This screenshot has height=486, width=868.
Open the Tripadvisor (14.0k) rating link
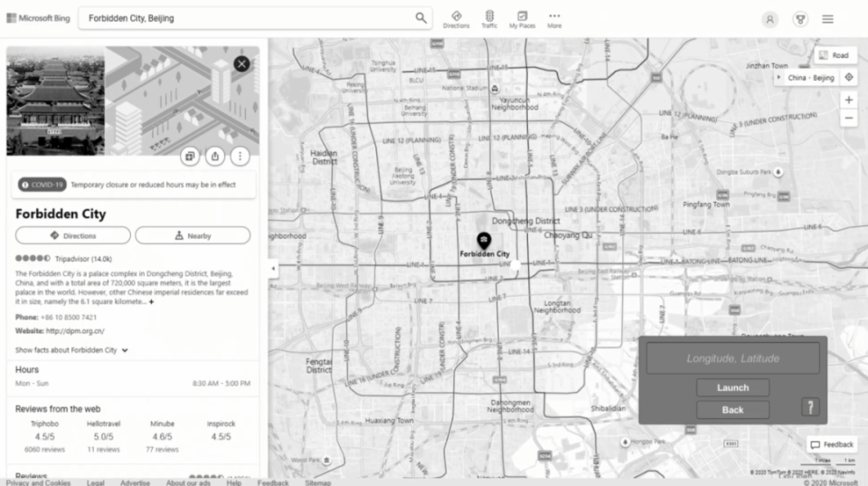coord(83,259)
